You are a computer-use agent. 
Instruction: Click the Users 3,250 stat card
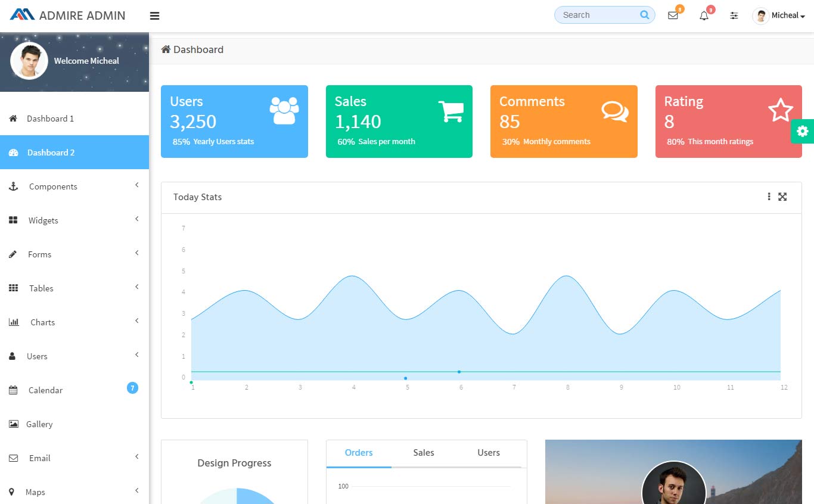click(234, 122)
